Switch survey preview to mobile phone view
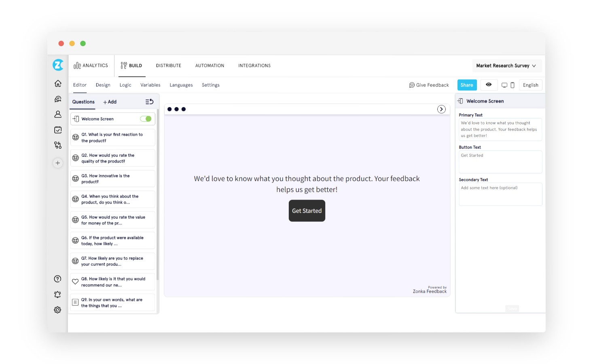The width and height of the screenshot is (593, 364). pos(513,85)
